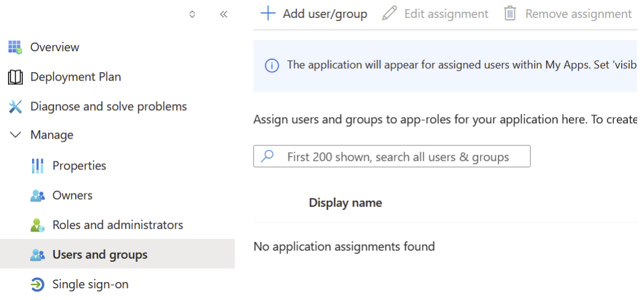The image size is (644, 300).
Task: Click the Overview grid icon
Action: (15, 47)
